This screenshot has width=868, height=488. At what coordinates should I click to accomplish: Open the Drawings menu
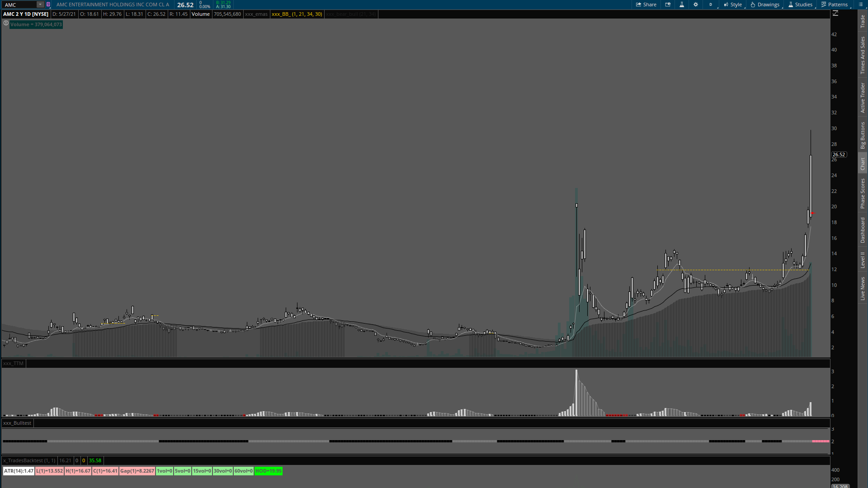765,5
